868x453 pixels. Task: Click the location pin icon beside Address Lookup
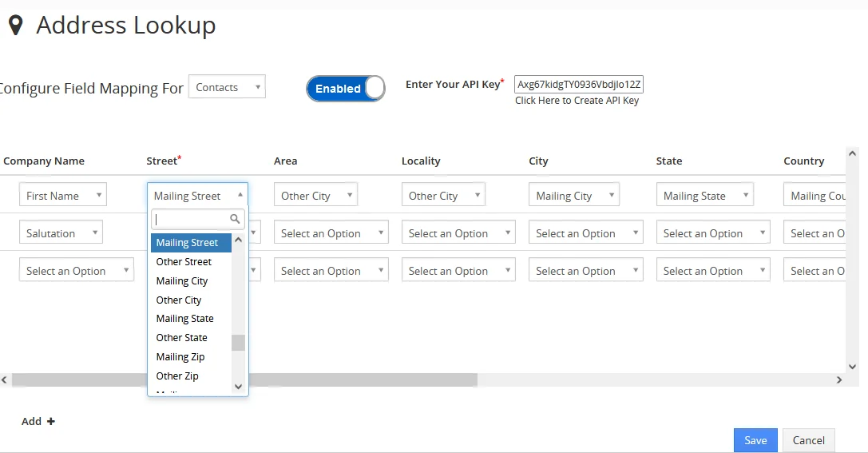click(14, 26)
